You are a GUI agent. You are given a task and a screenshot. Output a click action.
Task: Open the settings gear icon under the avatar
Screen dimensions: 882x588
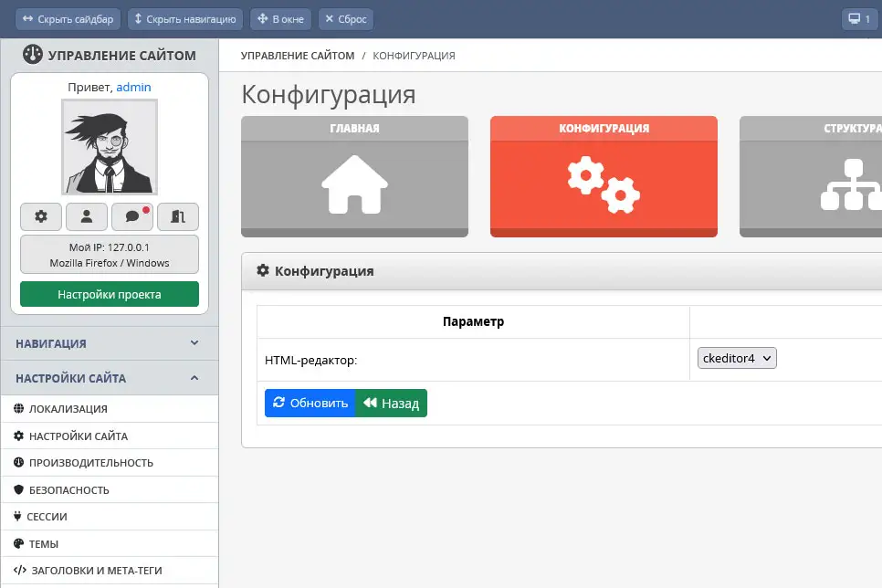click(x=40, y=216)
